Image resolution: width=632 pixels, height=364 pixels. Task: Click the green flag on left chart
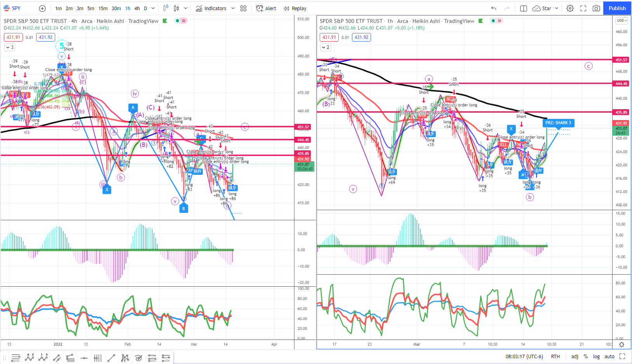[165, 21]
